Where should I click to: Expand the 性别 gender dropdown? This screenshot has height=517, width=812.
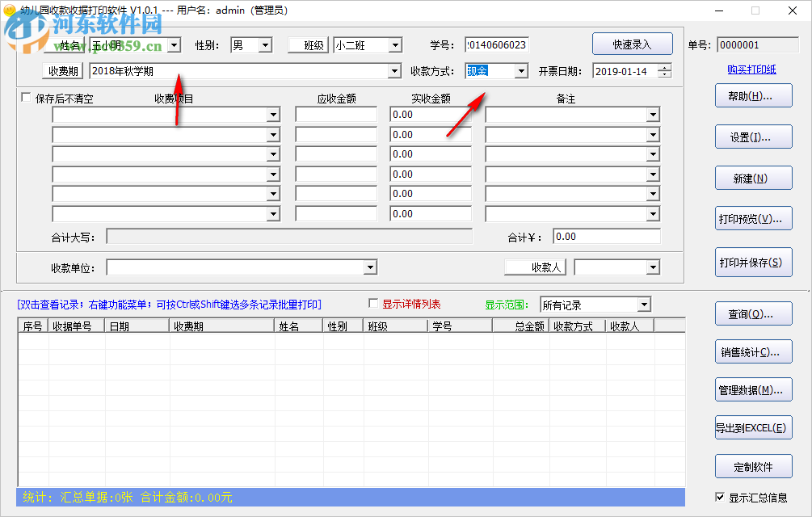[266, 45]
